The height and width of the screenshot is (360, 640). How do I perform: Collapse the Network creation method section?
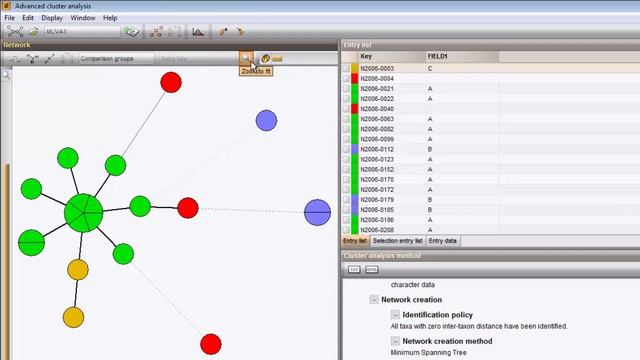395,341
